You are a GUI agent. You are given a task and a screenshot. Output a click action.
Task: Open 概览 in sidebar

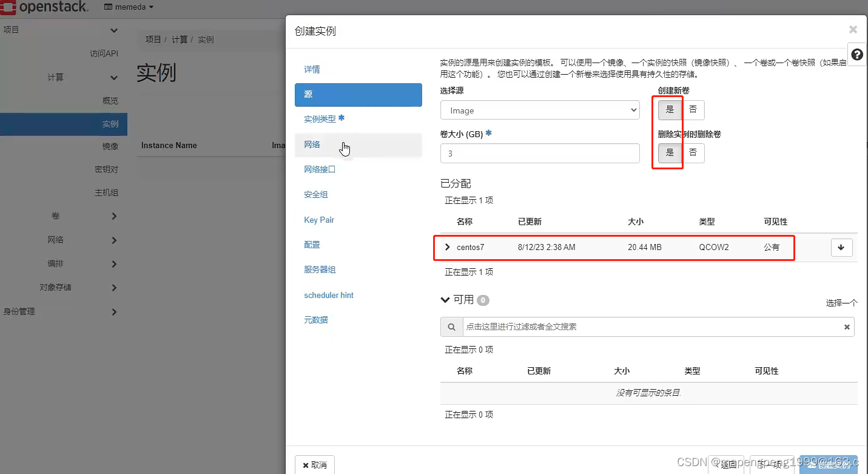(x=110, y=101)
